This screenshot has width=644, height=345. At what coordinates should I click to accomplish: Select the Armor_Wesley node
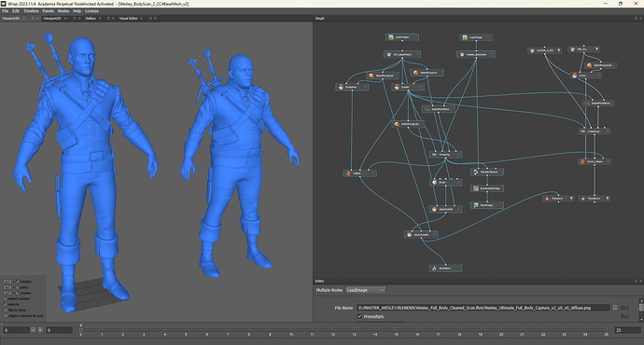[x=595, y=161]
